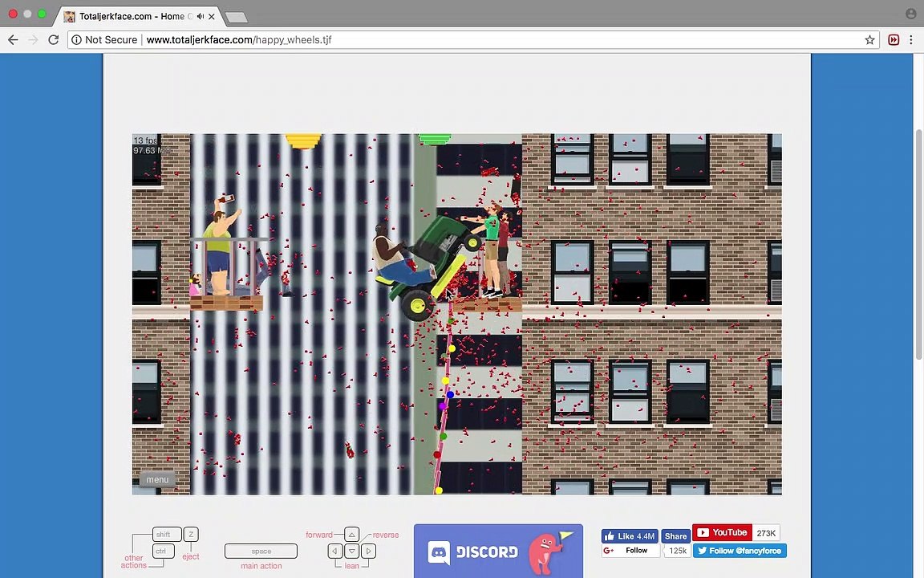
Task: Open the YouTube subscribe button
Action: tap(723, 532)
